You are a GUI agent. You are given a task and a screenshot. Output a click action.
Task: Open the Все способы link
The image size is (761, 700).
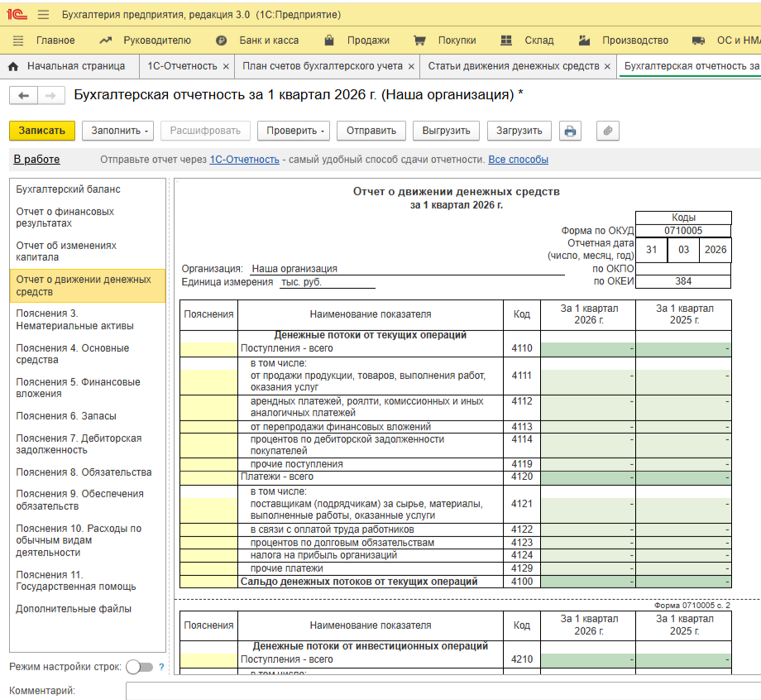tap(518, 160)
